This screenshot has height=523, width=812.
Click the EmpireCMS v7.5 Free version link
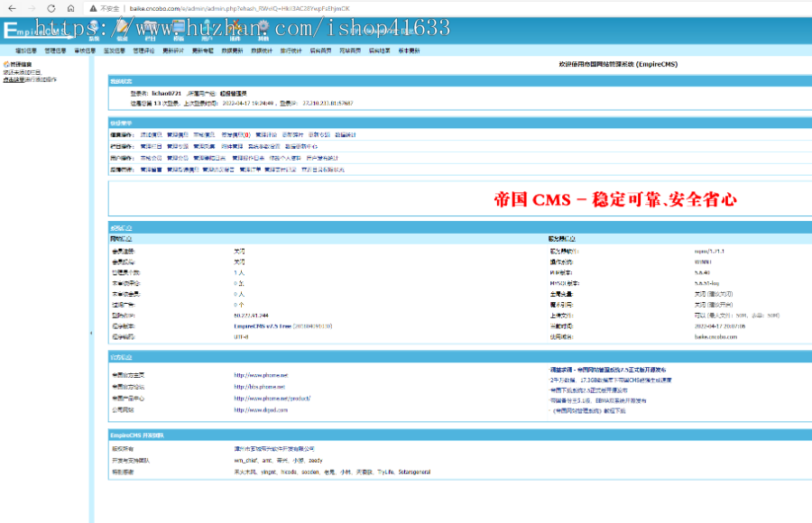[x=282, y=326]
